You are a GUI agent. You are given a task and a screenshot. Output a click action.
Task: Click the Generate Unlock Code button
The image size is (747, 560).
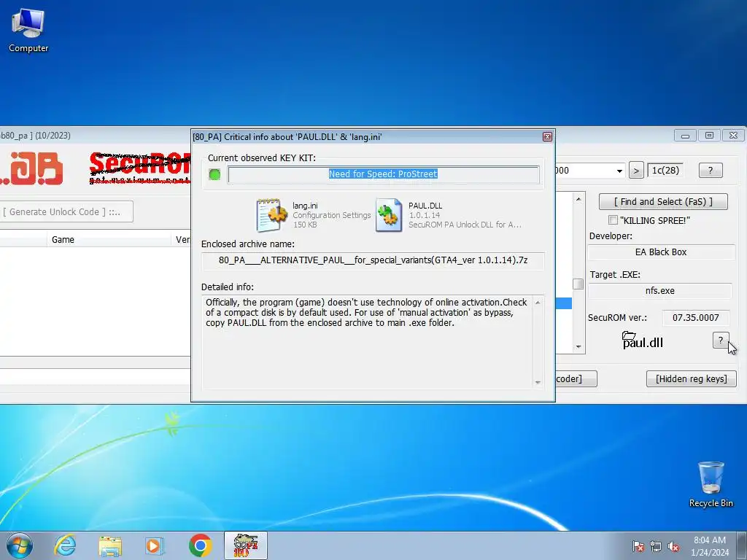tap(66, 211)
